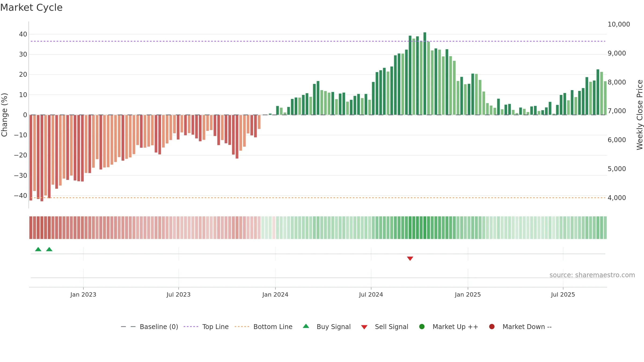This screenshot has width=644, height=362.
Task: Click the 30 percent axis label
Action: click(23, 54)
